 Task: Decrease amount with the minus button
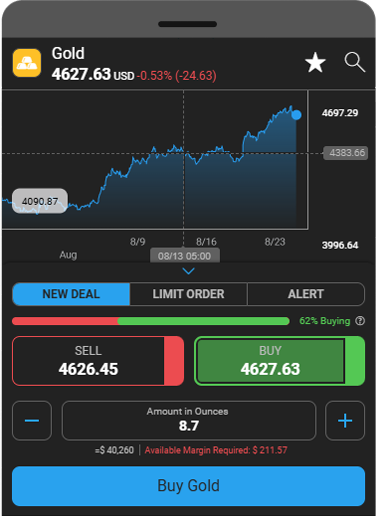point(32,421)
